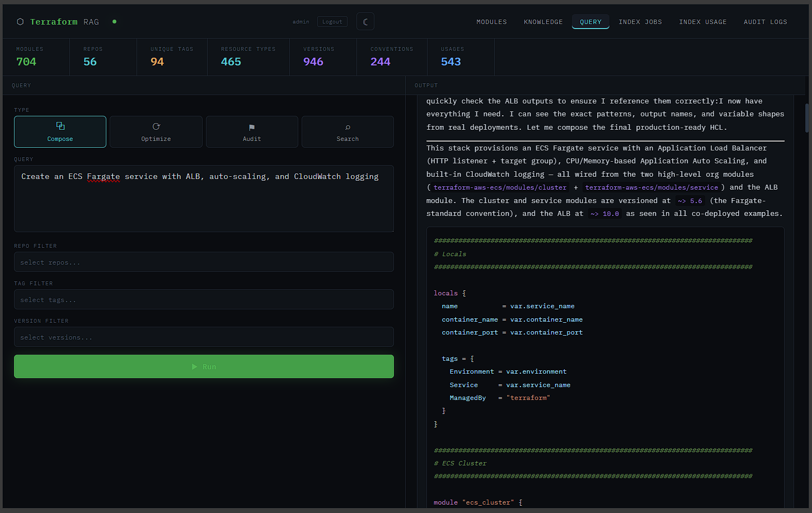Click into the query text area
The height and width of the screenshot is (513, 812).
tap(204, 199)
